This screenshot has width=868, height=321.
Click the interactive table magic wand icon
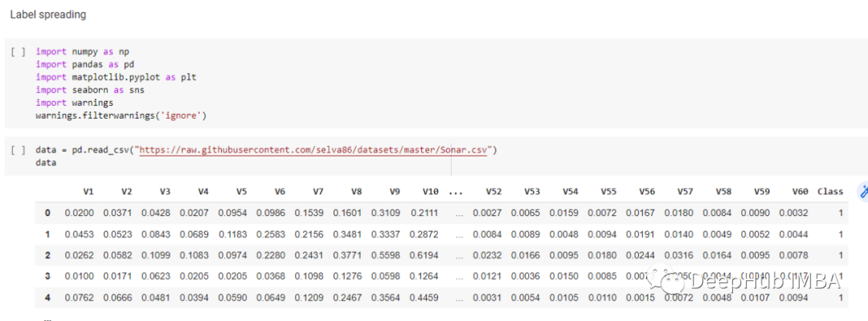point(864,191)
